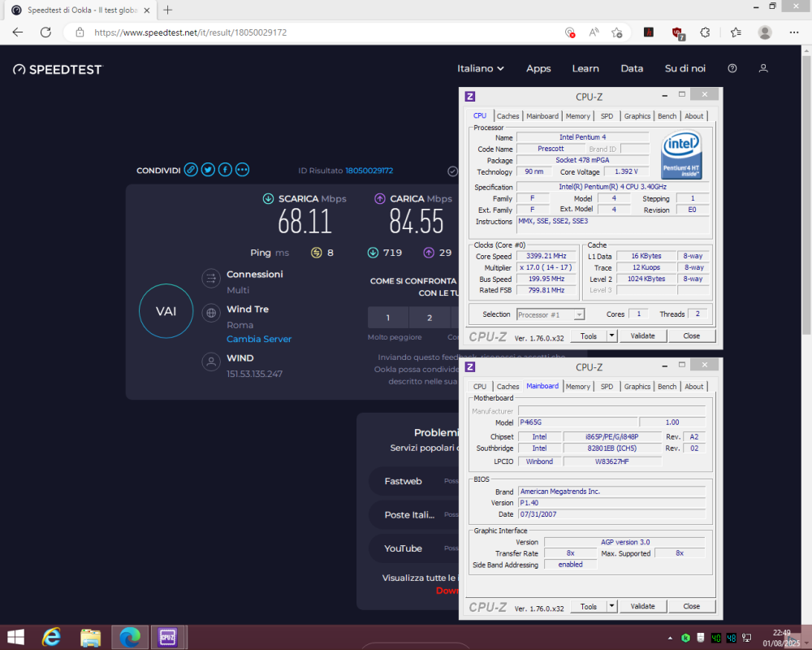The width and height of the screenshot is (812, 650).
Task: Click the Intel Pentium 4 HT logo in CPU-Z
Action: 681,154
